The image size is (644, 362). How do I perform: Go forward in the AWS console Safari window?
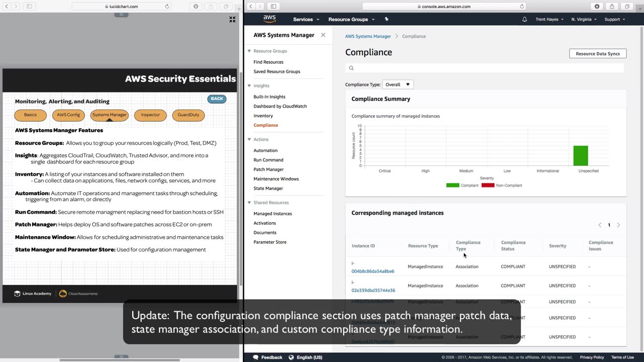[x=260, y=7]
